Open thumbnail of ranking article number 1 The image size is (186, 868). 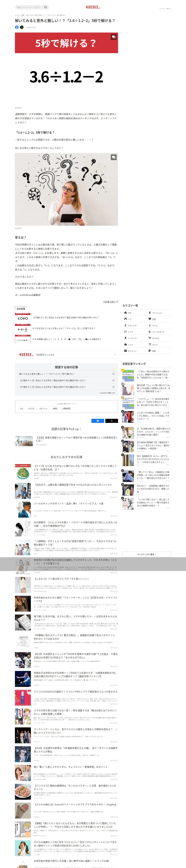(x=128, y=375)
